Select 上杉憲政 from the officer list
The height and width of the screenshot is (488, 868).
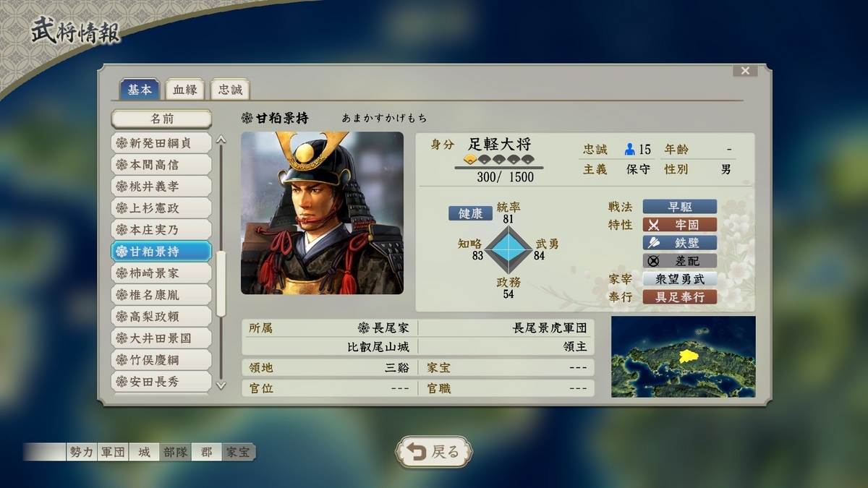point(161,208)
